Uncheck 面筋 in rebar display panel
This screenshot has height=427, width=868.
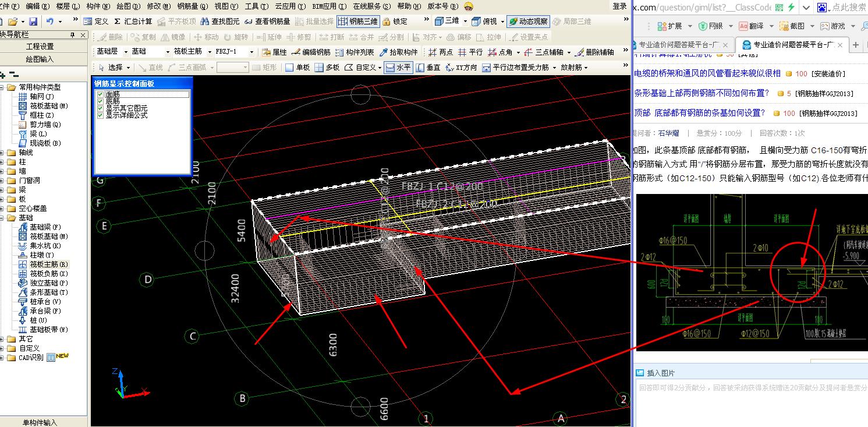click(x=101, y=94)
